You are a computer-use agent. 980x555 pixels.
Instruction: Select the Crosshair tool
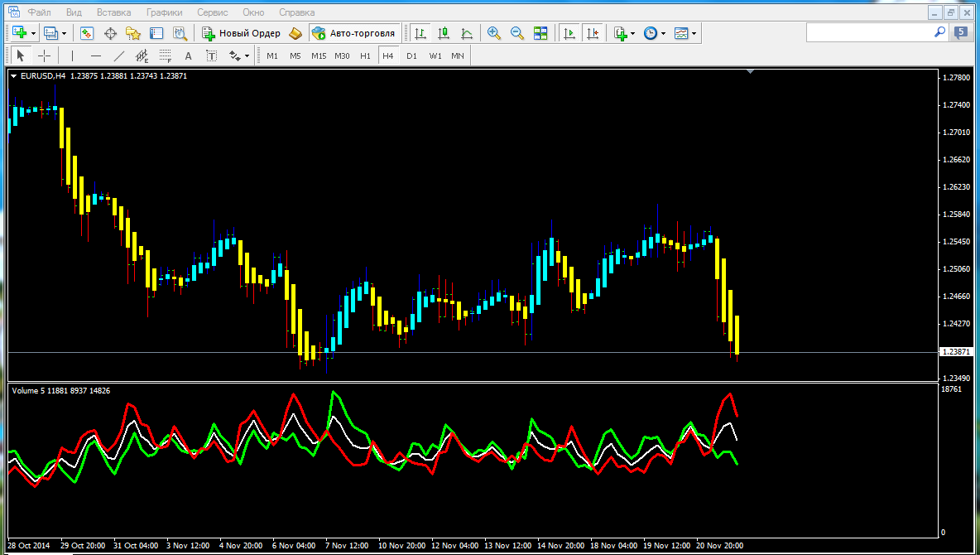(45, 55)
